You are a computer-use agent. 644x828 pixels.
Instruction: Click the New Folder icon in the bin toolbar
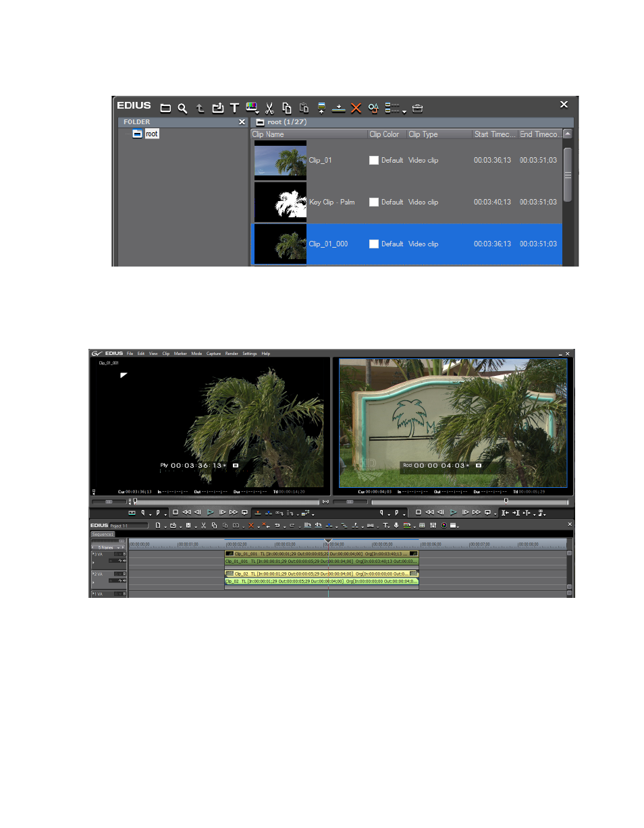[x=165, y=108]
